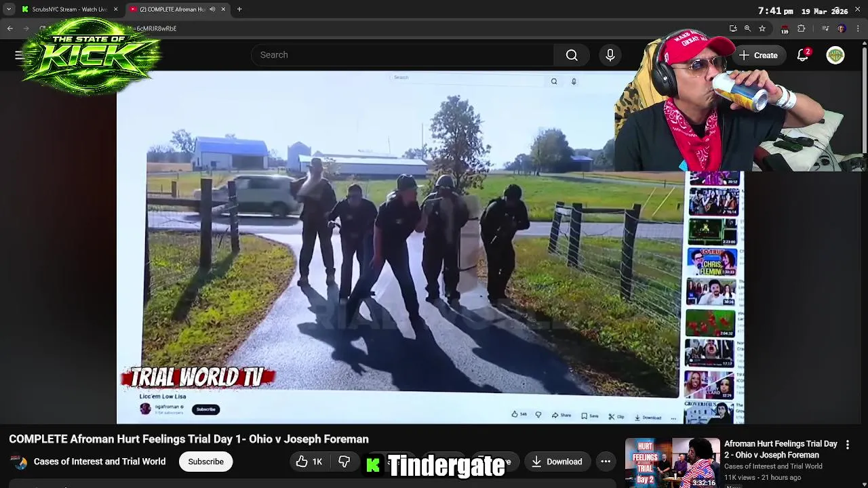Screen dimensions: 868x488
Task: Select the COMPLETE Afroman YouTube browser tab
Action: pos(178,9)
